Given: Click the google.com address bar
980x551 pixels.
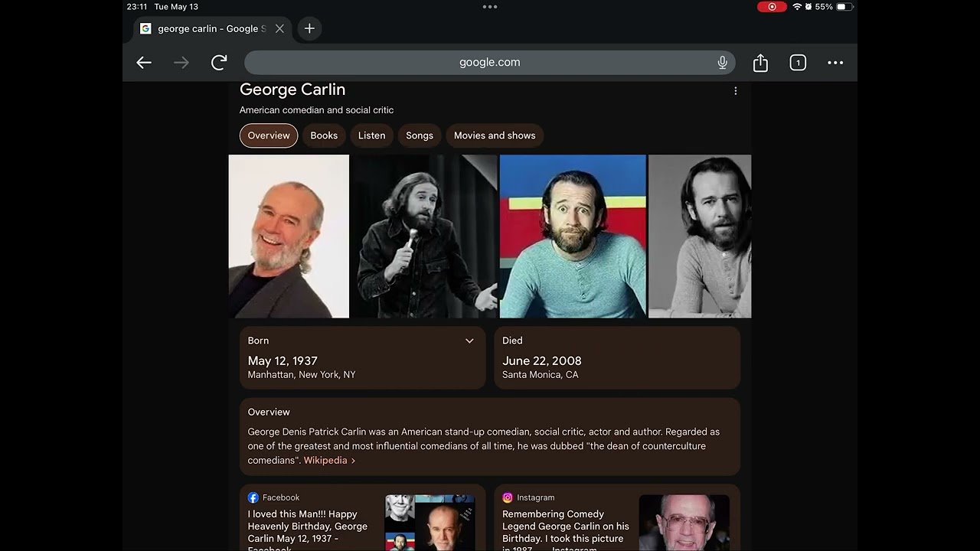Looking at the screenshot, I should point(489,63).
